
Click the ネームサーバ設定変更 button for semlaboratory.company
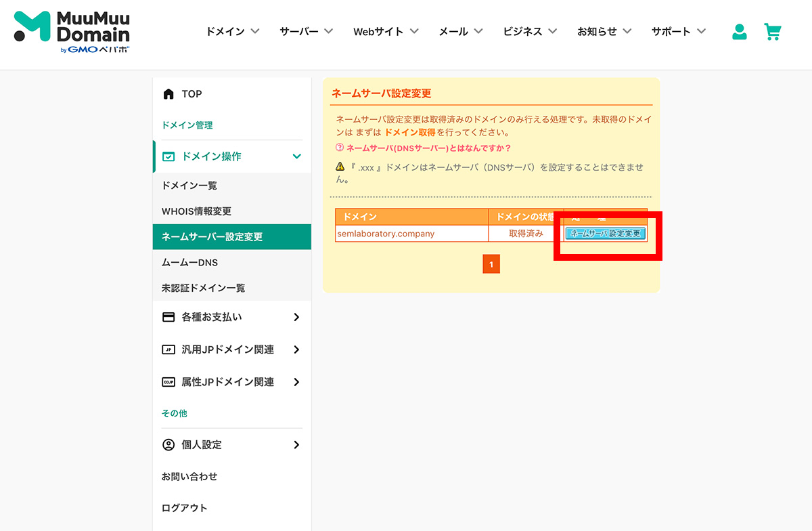click(604, 233)
